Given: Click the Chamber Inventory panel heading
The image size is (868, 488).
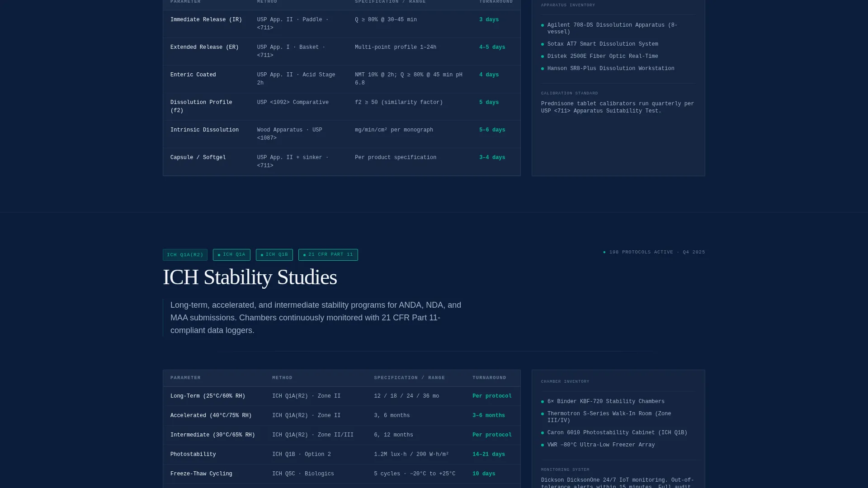Looking at the screenshot, I should point(565,382).
